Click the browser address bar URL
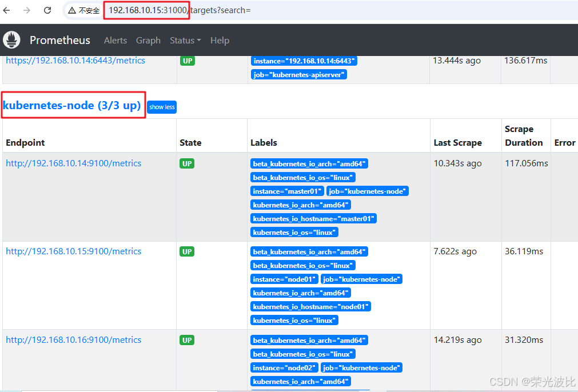 pos(180,10)
